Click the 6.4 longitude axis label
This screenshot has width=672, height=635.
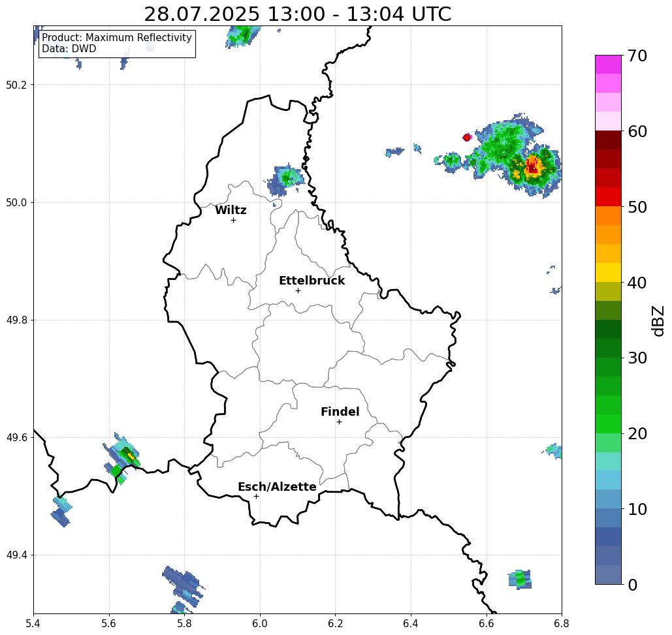tap(411, 623)
